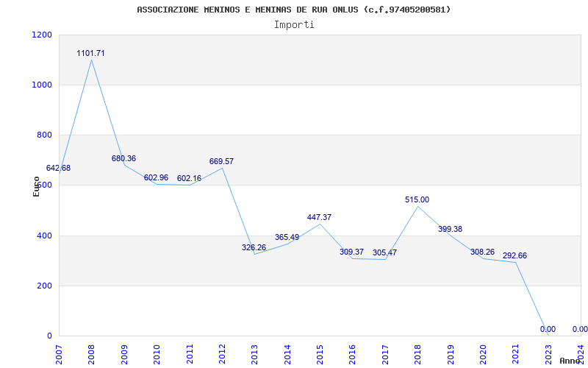Click year 2016 on x-axis
This screenshot has height=368, width=588.
pyautogui.click(x=353, y=354)
